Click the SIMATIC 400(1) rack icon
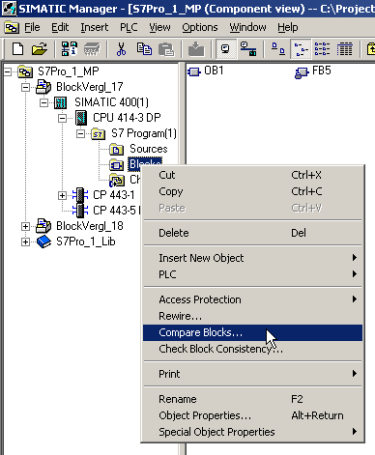This screenshot has height=455, width=375. (61, 103)
